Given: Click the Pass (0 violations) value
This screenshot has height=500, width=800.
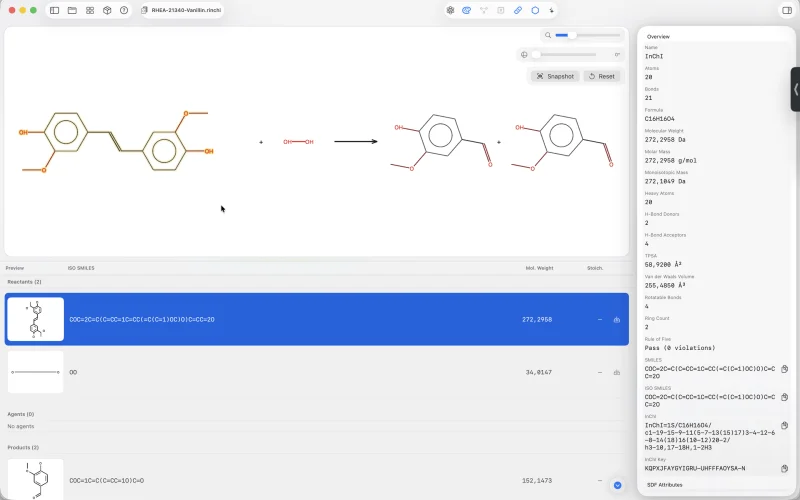Looking at the screenshot, I should 680,348.
